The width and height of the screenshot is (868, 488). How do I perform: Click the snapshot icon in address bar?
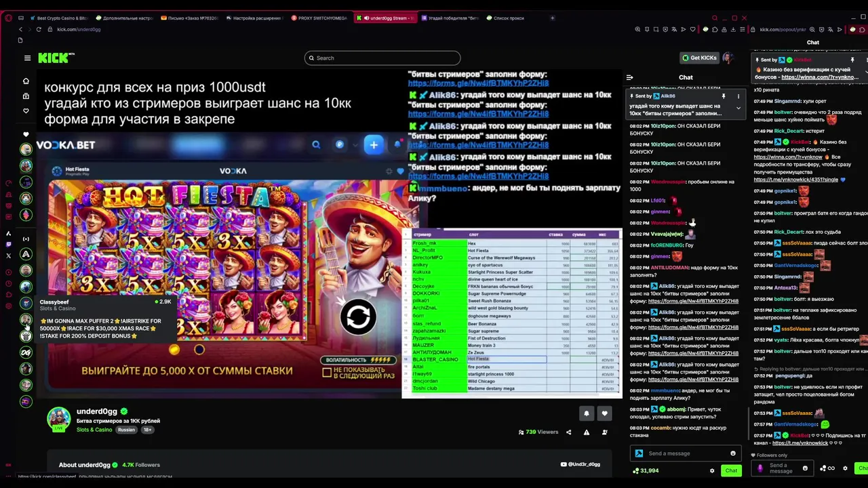point(656,29)
